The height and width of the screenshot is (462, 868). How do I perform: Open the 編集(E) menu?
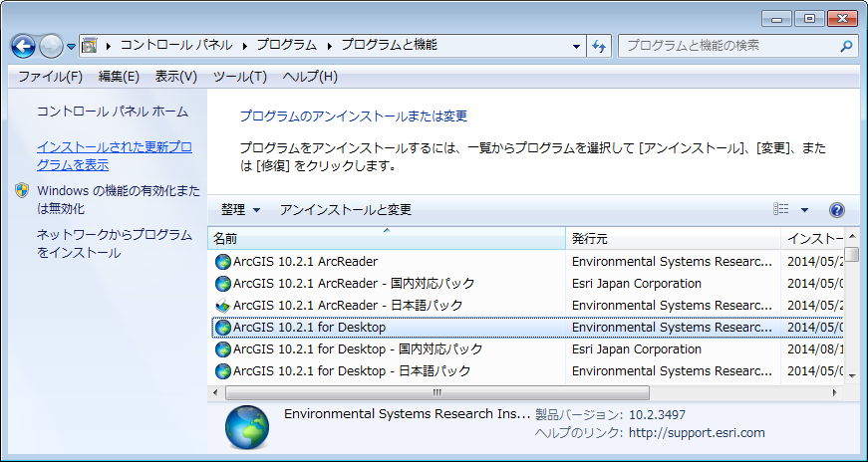point(119,77)
